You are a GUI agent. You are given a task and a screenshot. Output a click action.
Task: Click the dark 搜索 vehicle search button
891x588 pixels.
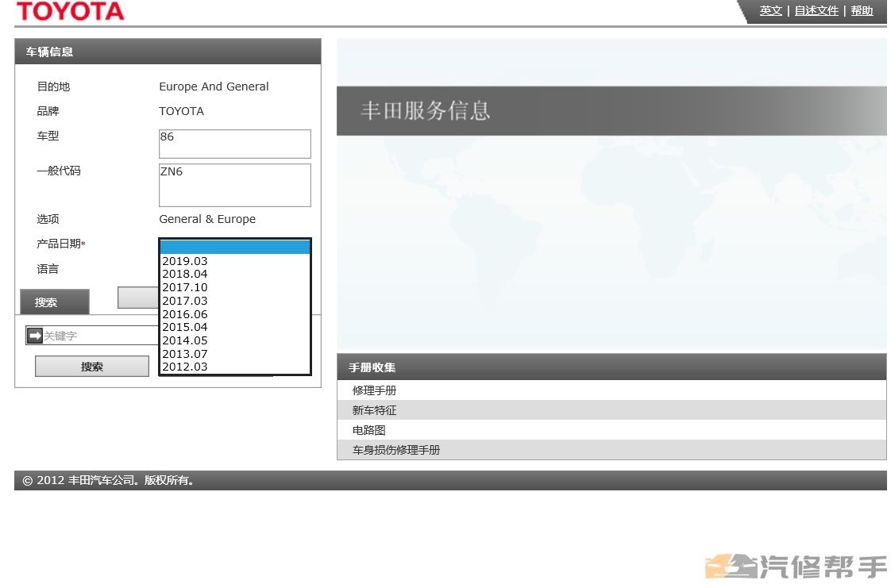pyautogui.click(x=55, y=302)
